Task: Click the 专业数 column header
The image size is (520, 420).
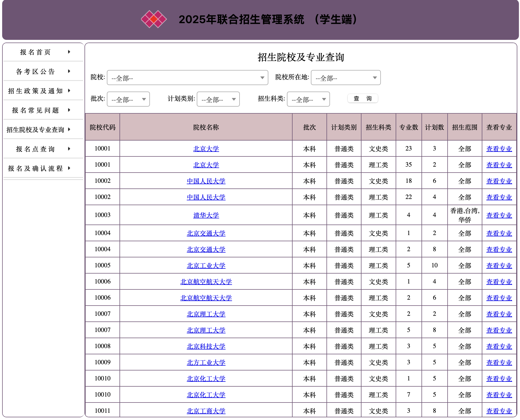Action: [409, 127]
